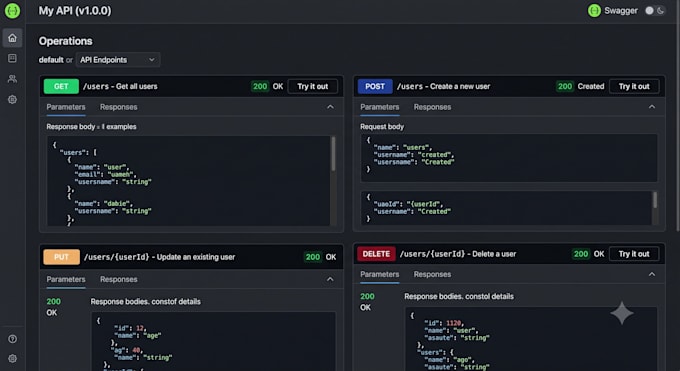Click POST request body JSON code block
The image size is (680, 371).
tap(509, 158)
